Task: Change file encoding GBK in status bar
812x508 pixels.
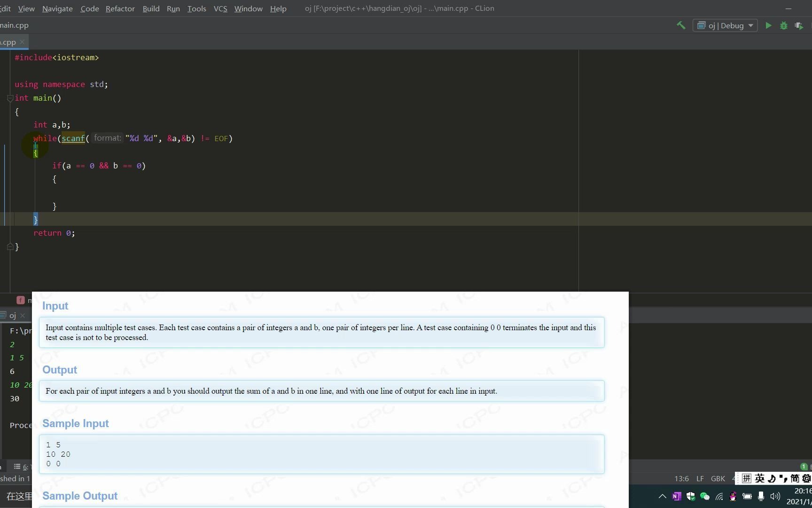Action: point(718,478)
